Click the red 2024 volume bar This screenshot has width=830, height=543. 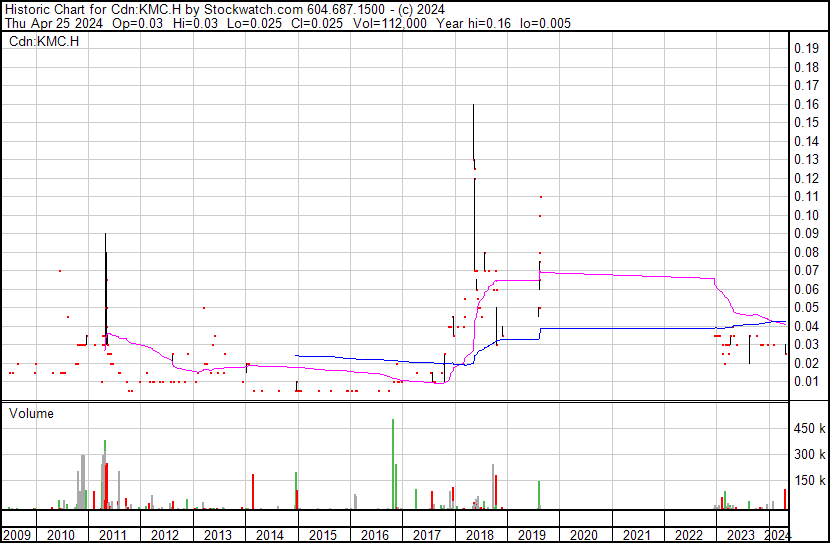coord(785,499)
